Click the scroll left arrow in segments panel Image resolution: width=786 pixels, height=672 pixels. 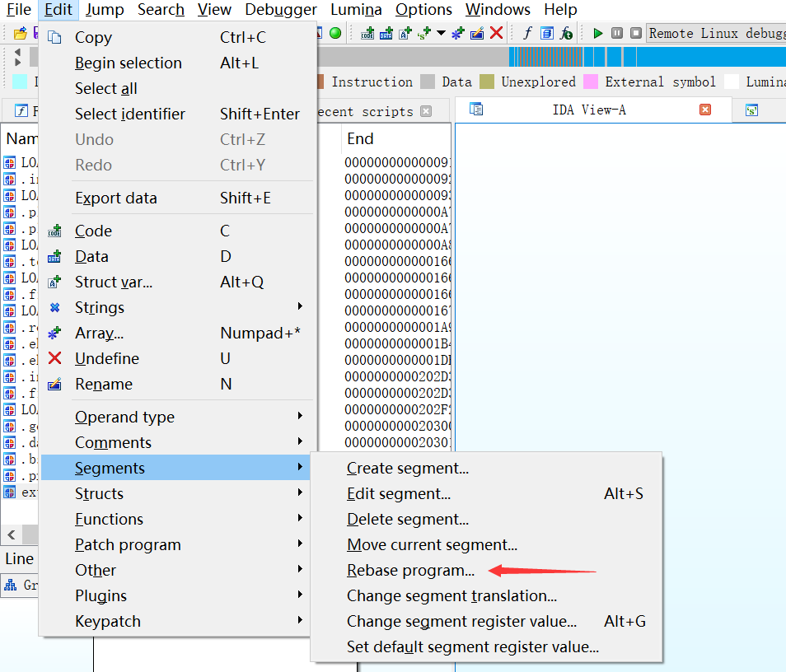pos(12,534)
